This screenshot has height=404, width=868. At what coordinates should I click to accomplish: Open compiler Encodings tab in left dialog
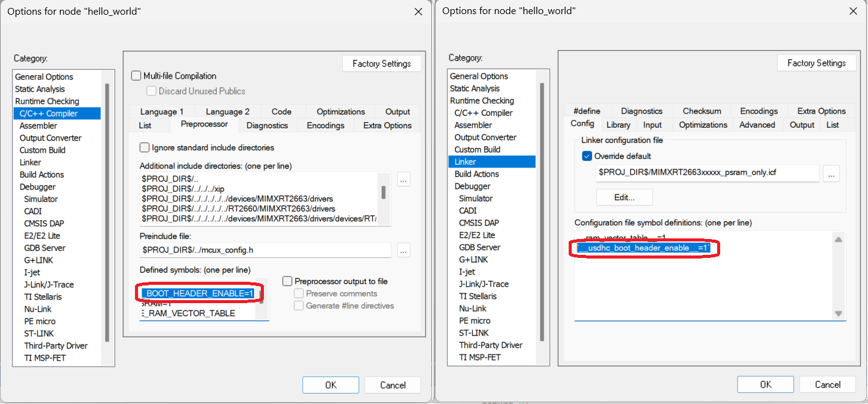(326, 125)
